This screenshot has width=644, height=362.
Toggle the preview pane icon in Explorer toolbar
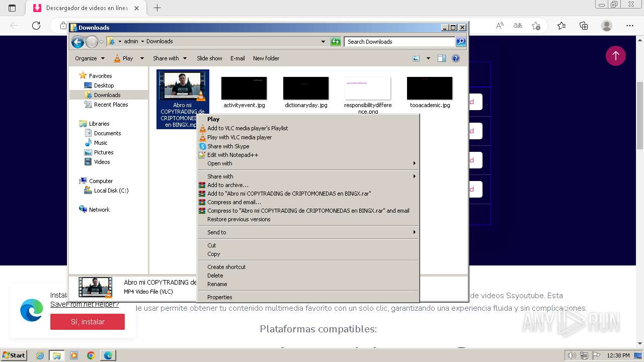(442, 58)
